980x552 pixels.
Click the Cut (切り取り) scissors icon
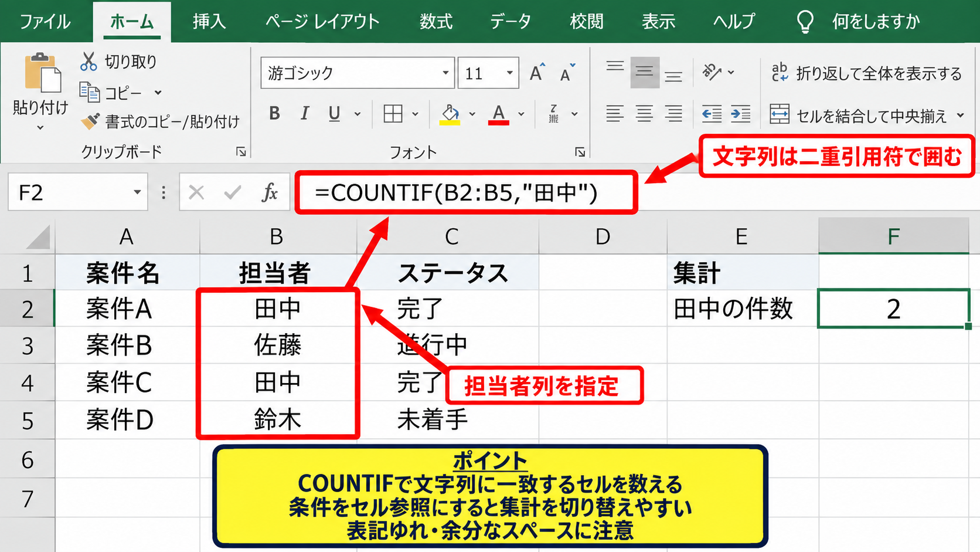(89, 61)
